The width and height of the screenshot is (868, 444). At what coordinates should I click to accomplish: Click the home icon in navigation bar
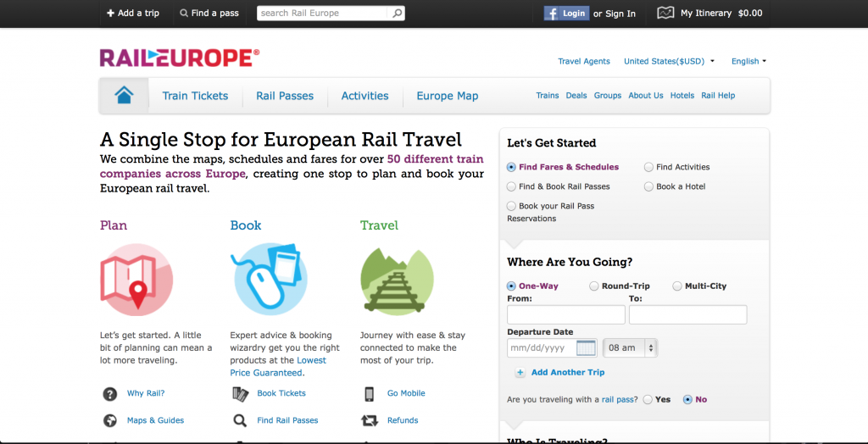click(x=124, y=95)
